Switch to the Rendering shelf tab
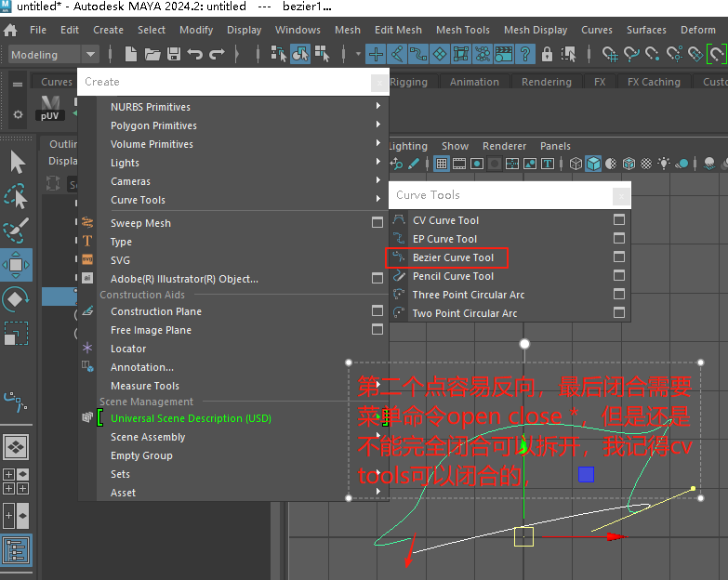728x580 pixels. pyautogui.click(x=546, y=82)
